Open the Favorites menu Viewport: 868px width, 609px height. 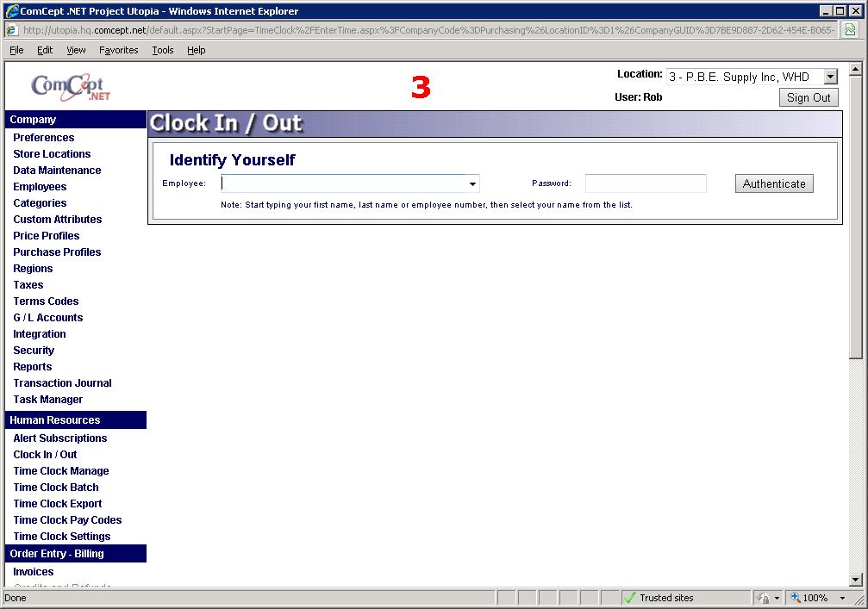coord(118,50)
